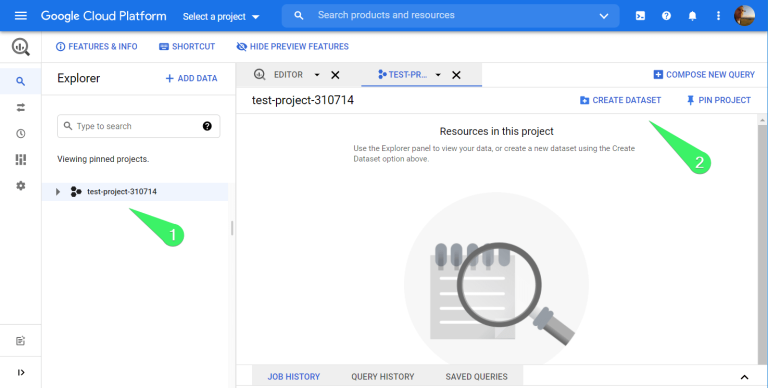
Task: Open the Select a project dropdown
Action: pyautogui.click(x=221, y=17)
